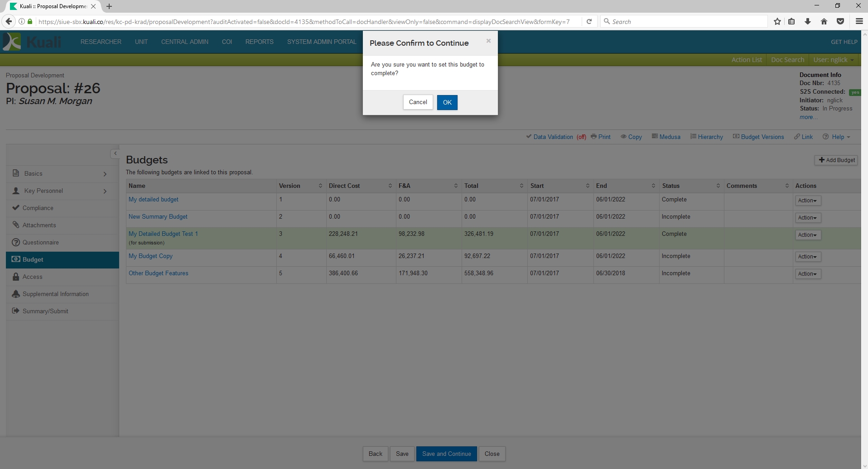Open Action dropdown for My Budget Copy
Viewport: 868px width, 469px height.
coord(807,257)
